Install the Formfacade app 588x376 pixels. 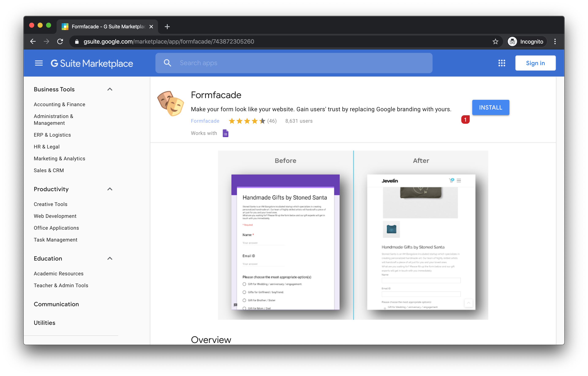point(490,108)
